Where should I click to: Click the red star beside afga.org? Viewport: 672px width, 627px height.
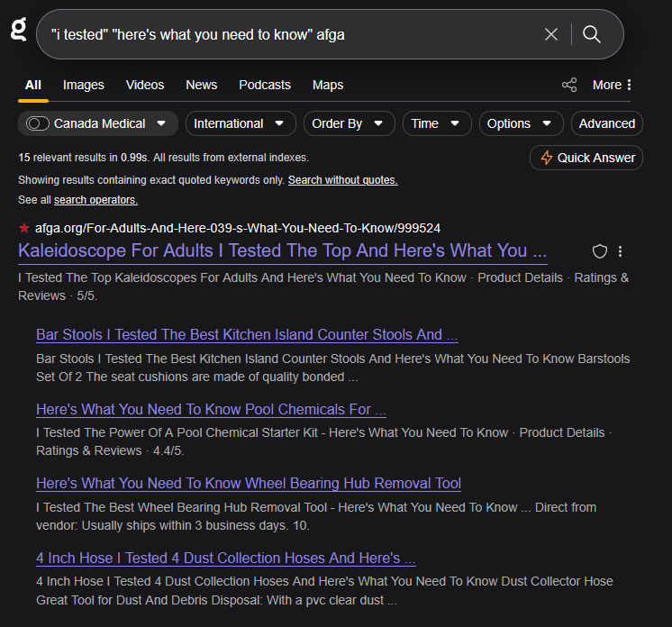[x=24, y=228]
